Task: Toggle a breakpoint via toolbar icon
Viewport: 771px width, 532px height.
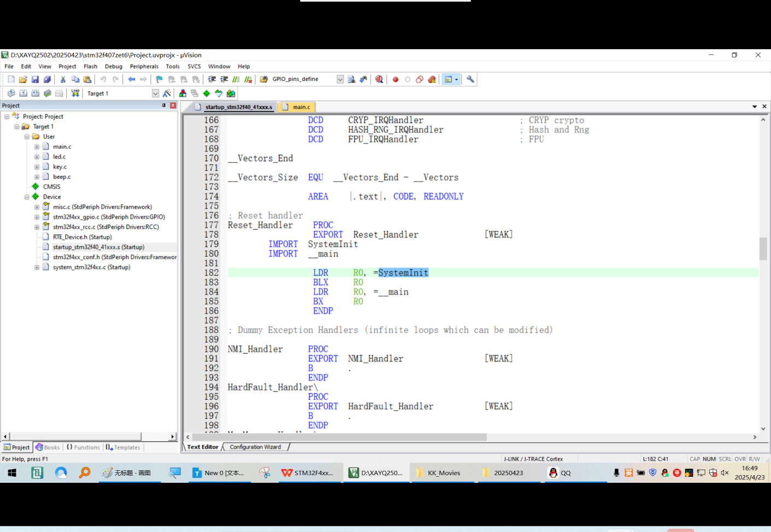Action: pyautogui.click(x=395, y=79)
